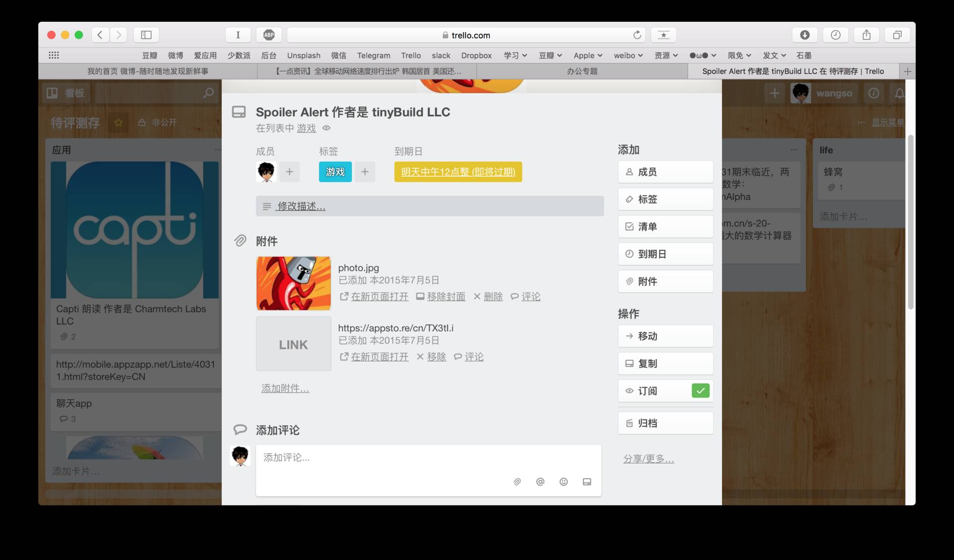Click the card icon in comment box
Image resolution: width=954 pixels, height=560 pixels.
(x=587, y=482)
